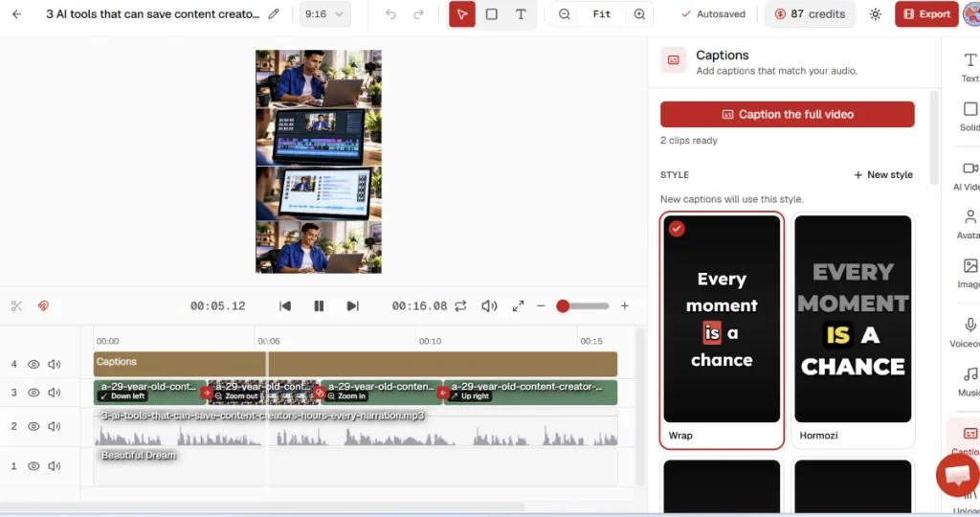Open the Avatar panel in sidebar
The height and width of the screenshot is (517, 980).
click(x=969, y=224)
